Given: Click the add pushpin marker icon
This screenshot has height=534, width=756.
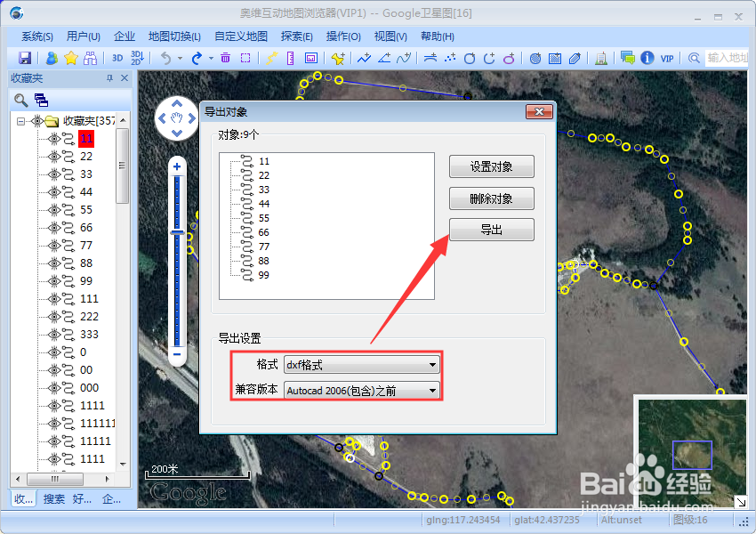Looking at the screenshot, I should [x=338, y=59].
